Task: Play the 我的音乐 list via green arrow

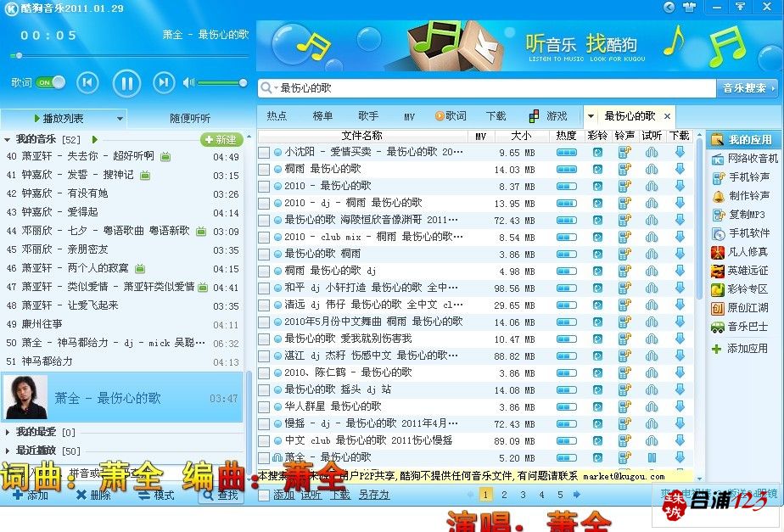Action: click(x=94, y=139)
